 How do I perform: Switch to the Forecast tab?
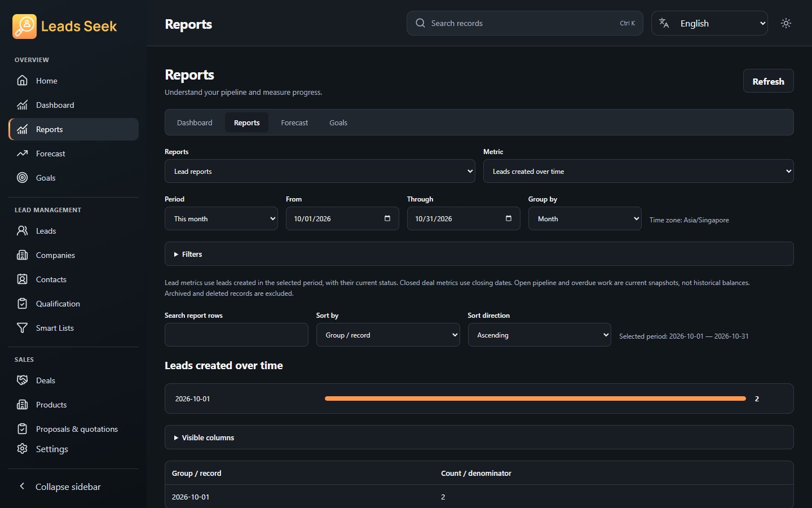(x=294, y=122)
